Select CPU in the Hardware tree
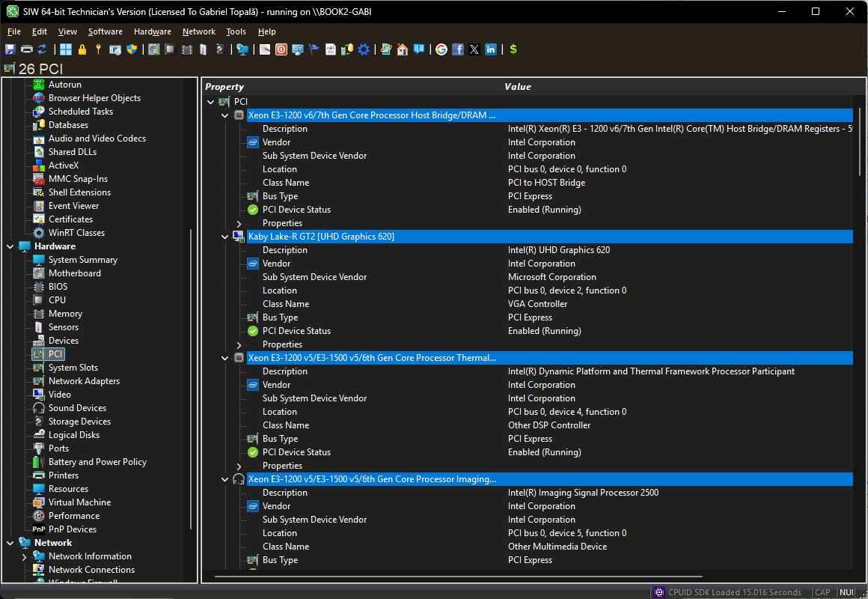Screen dimensions: 868x599 pyautogui.click(x=57, y=299)
